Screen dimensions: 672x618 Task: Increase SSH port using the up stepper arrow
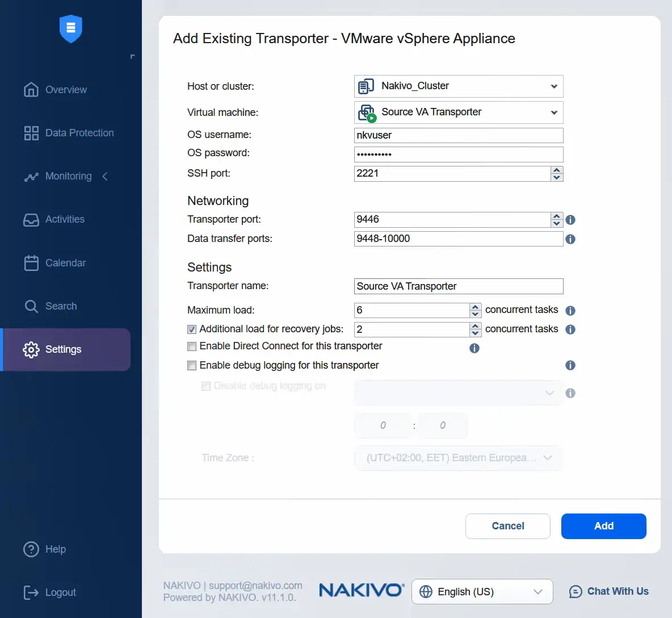[557, 170]
